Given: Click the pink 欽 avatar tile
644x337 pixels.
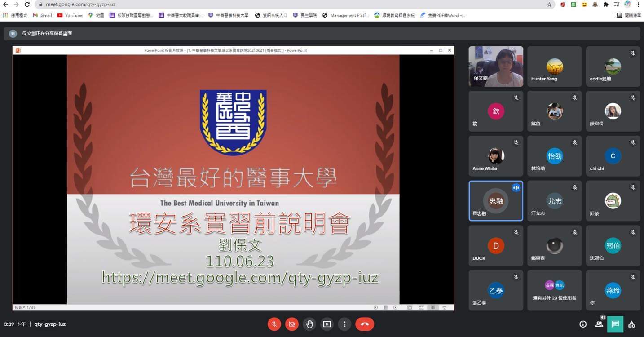Looking at the screenshot, I should 496,111.
